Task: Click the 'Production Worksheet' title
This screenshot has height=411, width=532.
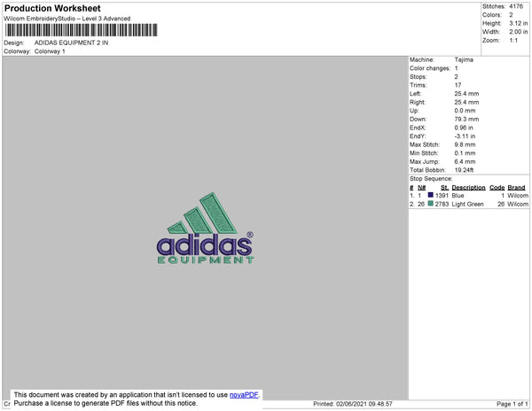Action: [x=52, y=8]
